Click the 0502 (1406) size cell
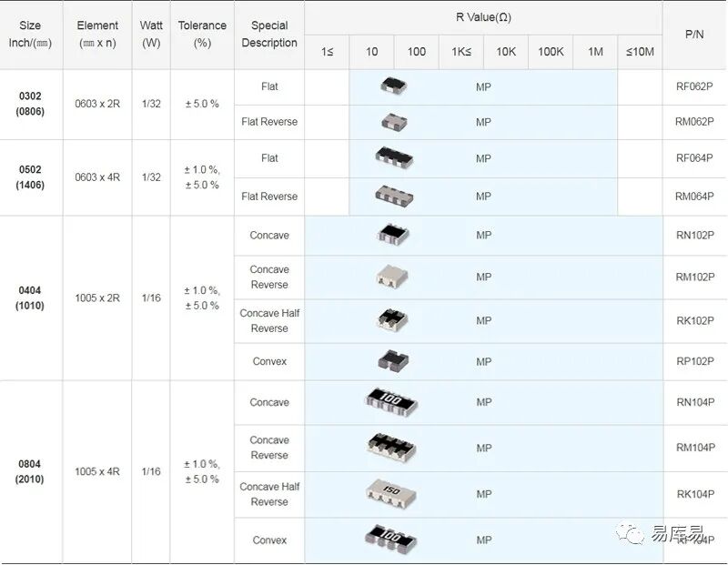 [30, 177]
